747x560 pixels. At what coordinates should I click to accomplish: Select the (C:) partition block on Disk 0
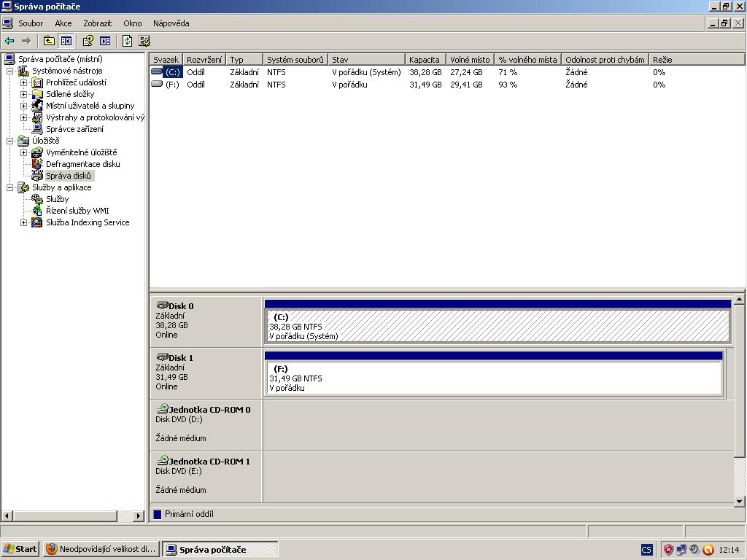[x=498, y=326]
